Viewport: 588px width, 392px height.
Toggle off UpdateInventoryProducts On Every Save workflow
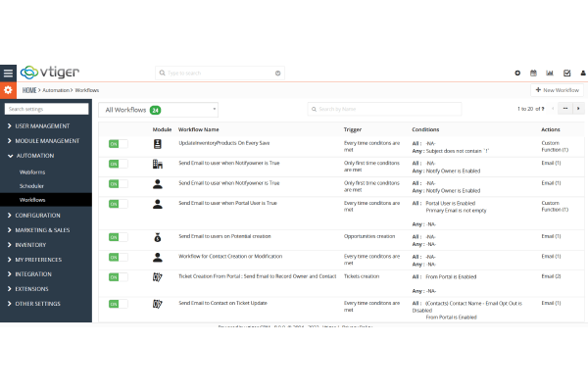click(119, 144)
